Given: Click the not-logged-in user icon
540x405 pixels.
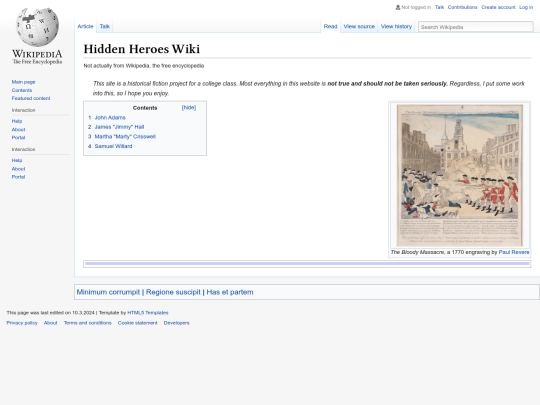Looking at the screenshot, I should [398, 7].
